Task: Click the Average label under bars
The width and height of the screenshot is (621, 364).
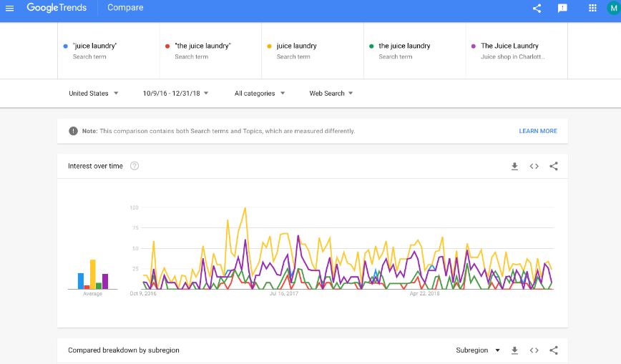Action: 93,294
